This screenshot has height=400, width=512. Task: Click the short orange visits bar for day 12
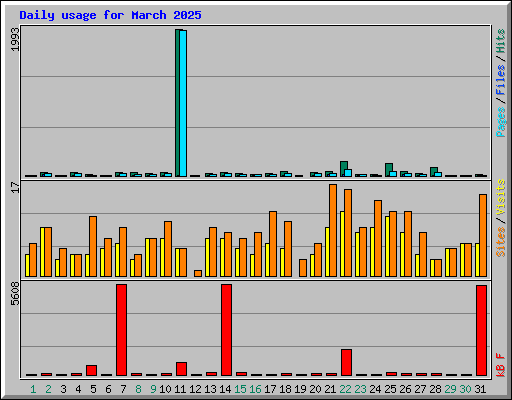[198, 273]
